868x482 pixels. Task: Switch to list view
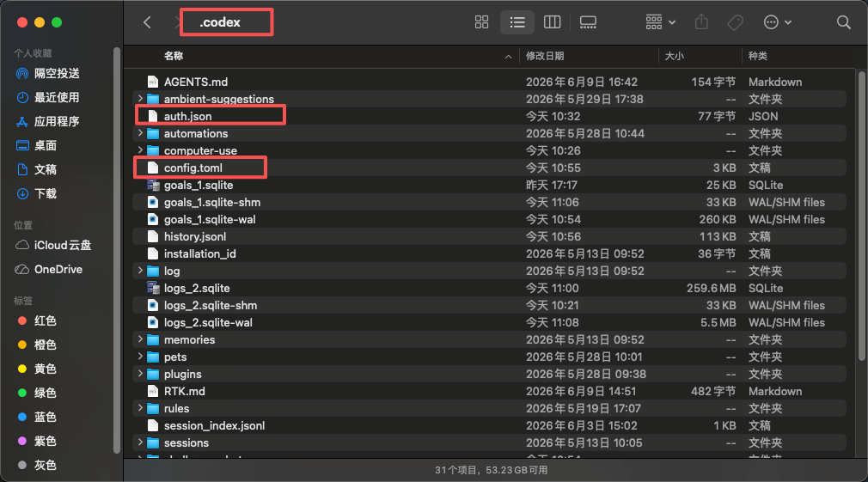tap(517, 22)
